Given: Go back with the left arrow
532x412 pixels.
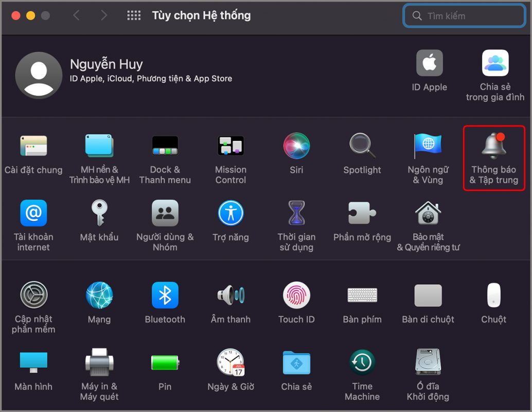Looking at the screenshot, I should coord(76,15).
